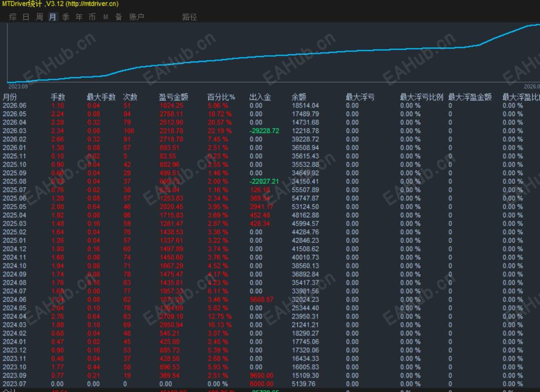Click the 盈亏金额 column header

[x=174, y=97]
